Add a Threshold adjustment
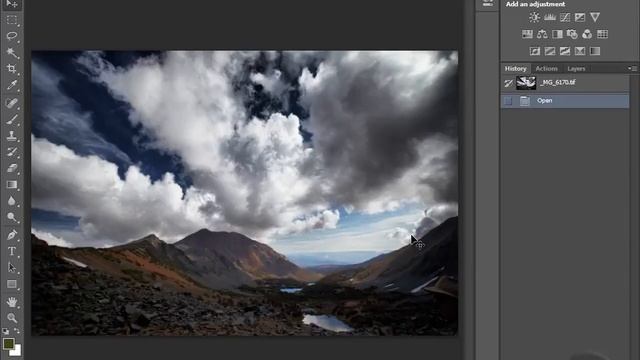The image size is (640, 360). pyautogui.click(x=565, y=51)
